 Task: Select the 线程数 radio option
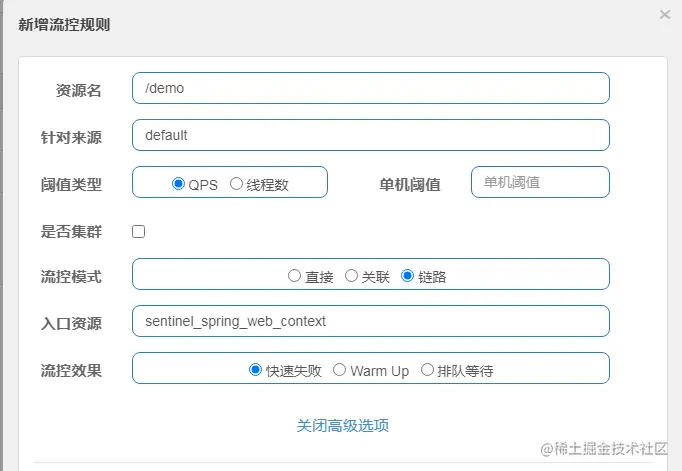tap(237, 184)
